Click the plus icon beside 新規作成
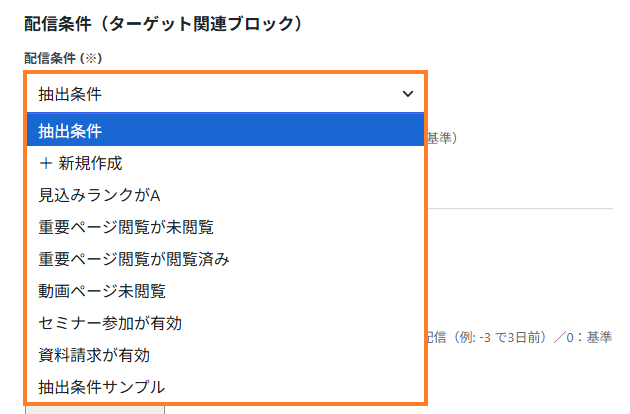 click(x=46, y=163)
